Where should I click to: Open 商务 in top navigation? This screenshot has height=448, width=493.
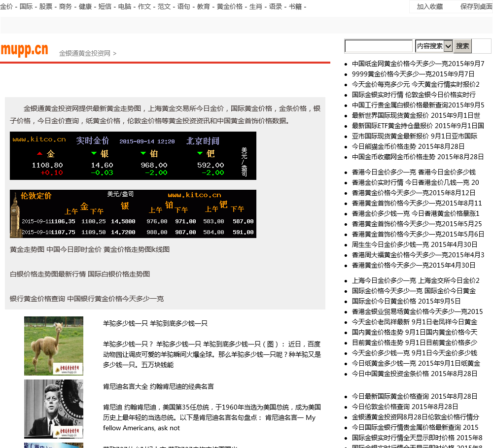pyautogui.click(x=66, y=6)
